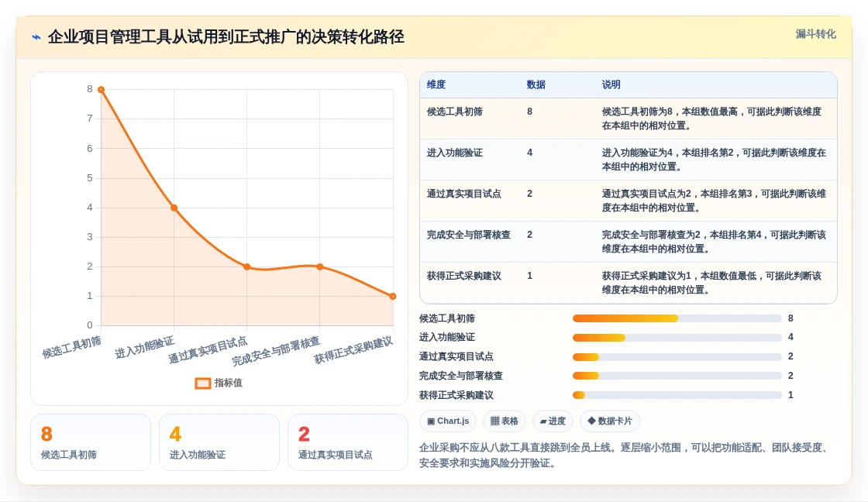Screen dimensions: 868x502
Task: Click chart data point at value 8
Action: [x=102, y=90]
